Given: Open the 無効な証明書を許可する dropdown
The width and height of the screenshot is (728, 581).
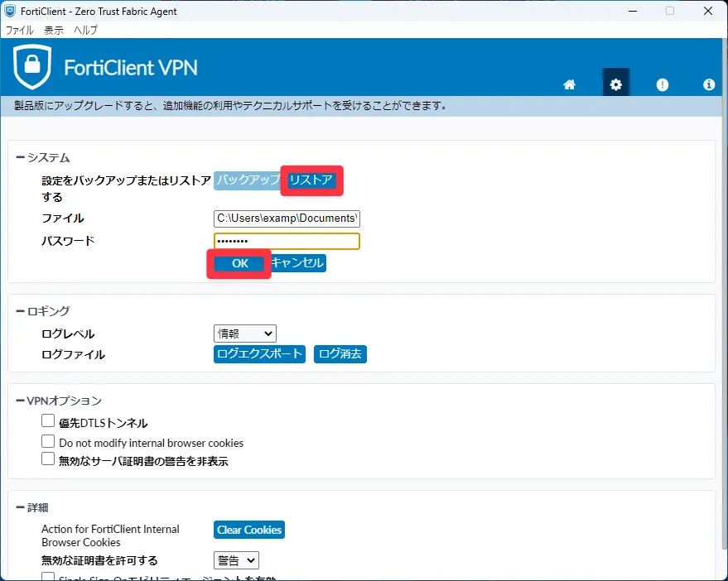Looking at the screenshot, I should (x=236, y=560).
